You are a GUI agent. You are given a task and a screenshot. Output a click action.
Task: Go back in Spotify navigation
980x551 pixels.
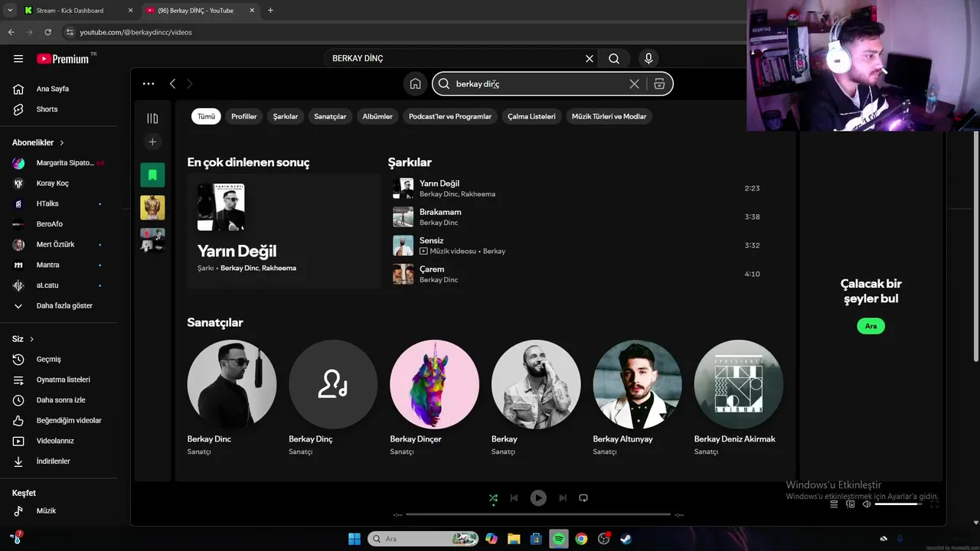172,83
